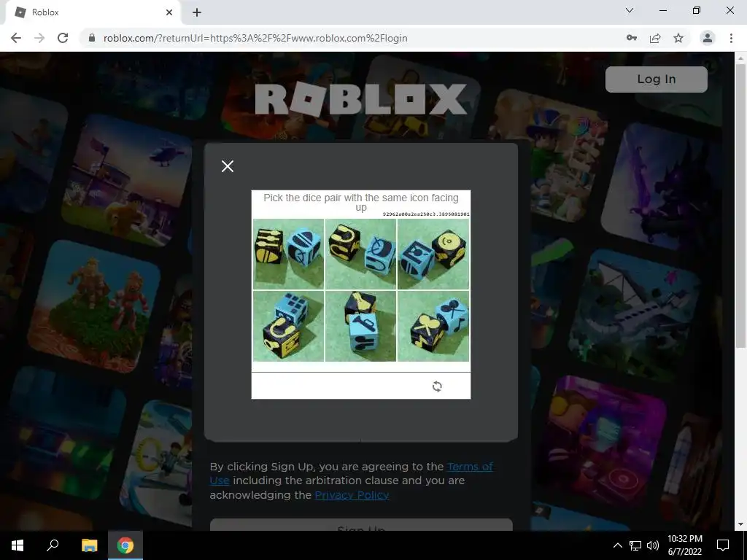Click the Log In button
The width and height of the screenshot is (747, 560).
click(656, 79)
